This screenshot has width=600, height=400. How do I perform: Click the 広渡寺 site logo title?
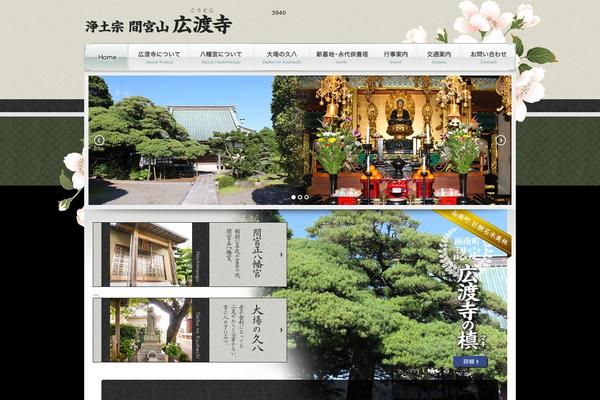pyautogui.click(x=158, y=25)
